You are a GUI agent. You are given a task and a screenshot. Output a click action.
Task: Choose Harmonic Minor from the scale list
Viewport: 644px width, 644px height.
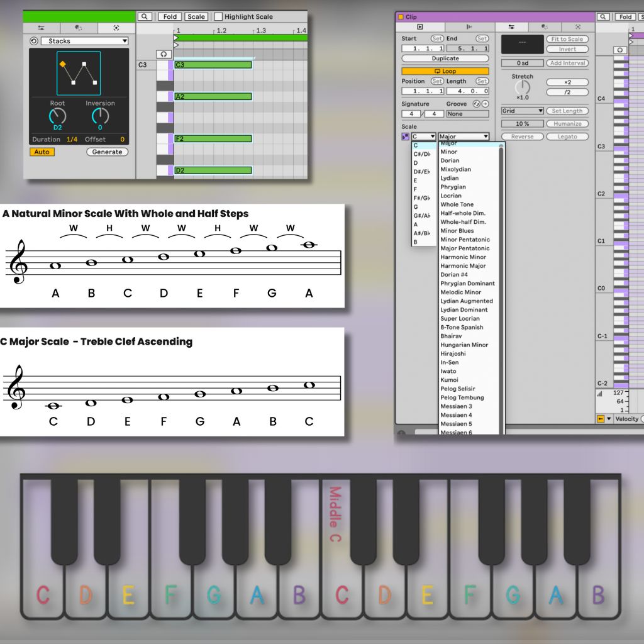[462, 257]
